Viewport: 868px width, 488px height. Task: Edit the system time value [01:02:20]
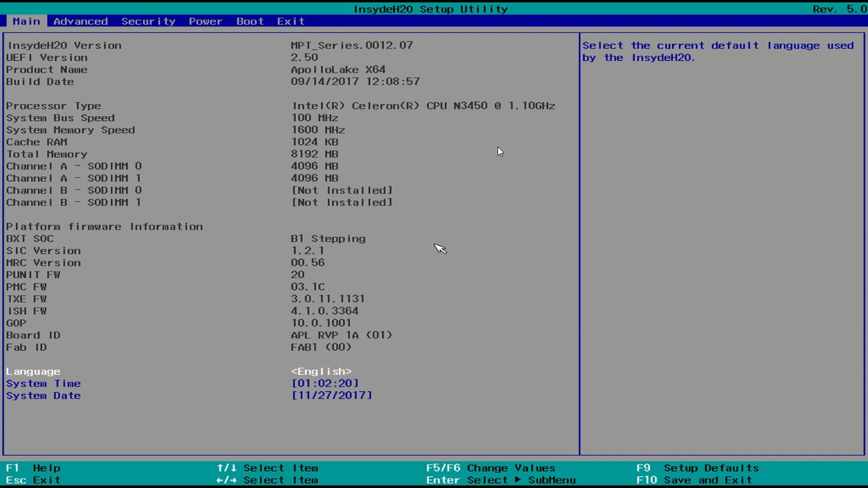[x=325, y=383]
